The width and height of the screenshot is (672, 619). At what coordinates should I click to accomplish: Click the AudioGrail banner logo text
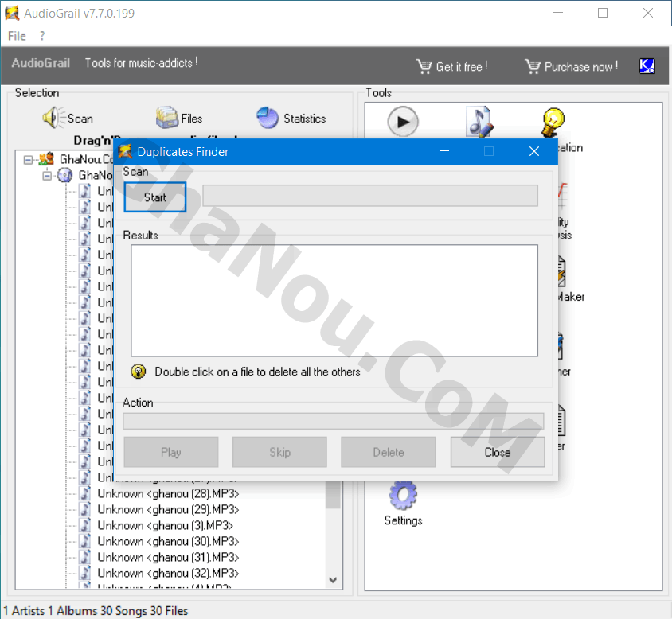41,63
